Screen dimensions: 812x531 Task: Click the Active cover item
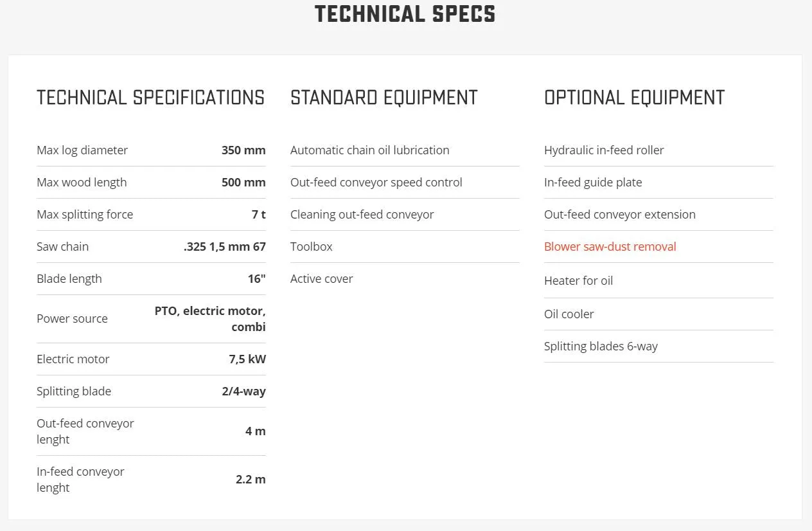tap(321, 278)
